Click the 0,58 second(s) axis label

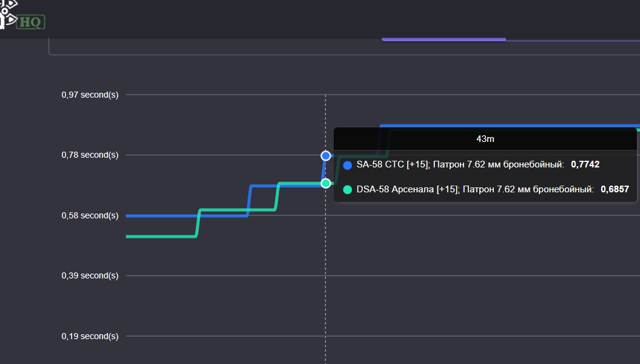click(x=90, y=215)
